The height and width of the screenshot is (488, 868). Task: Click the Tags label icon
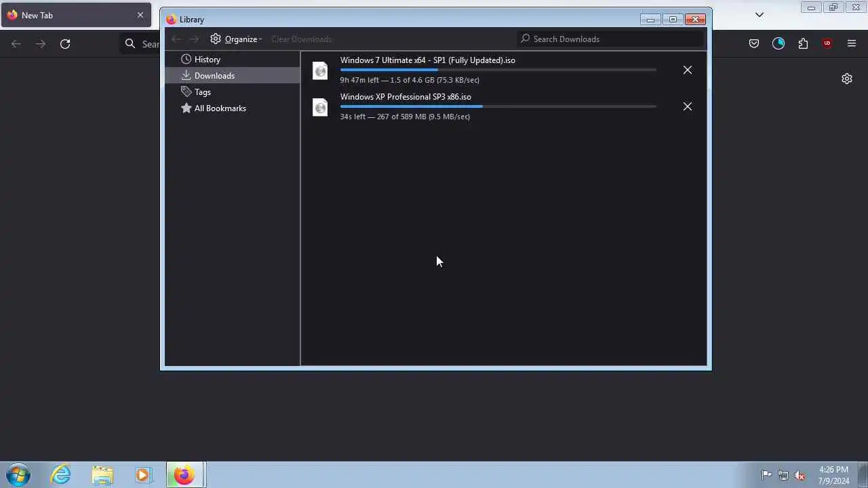186,92
